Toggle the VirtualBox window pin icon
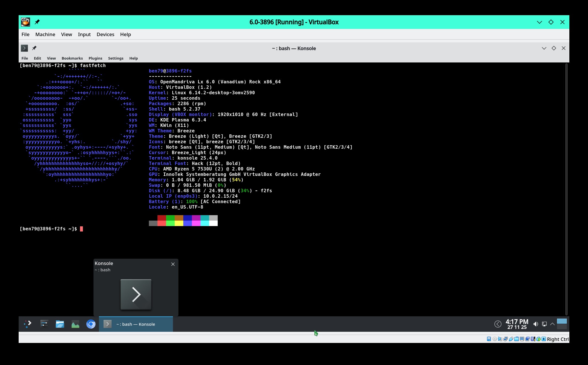Image resolution: width=588 pixels, height=365 pixels. pos(37,22)
